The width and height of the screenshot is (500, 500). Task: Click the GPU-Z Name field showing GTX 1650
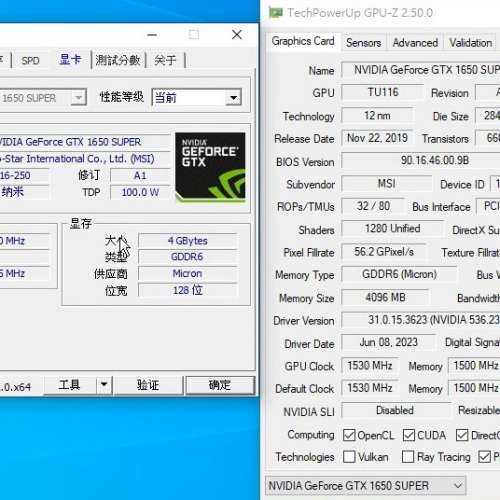421,70
